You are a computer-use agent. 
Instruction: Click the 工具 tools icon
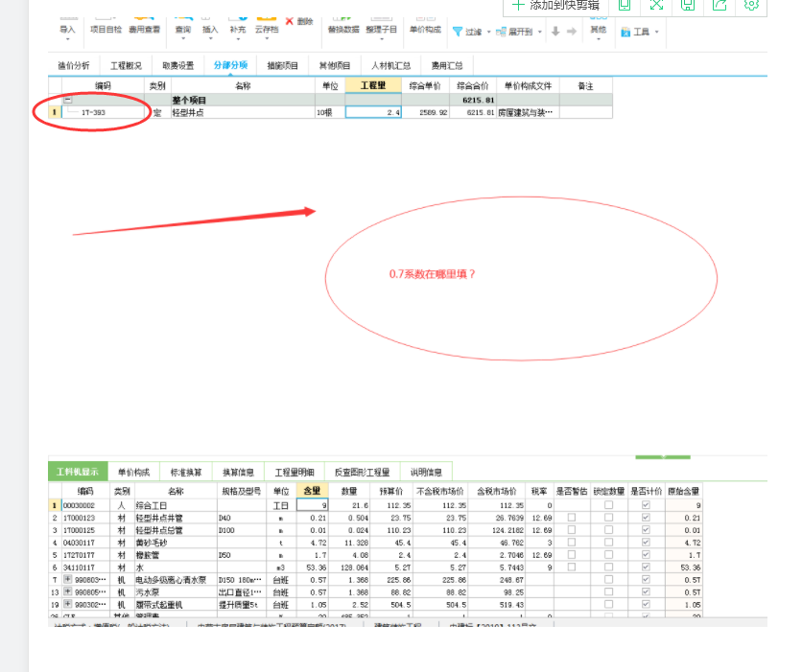pyautogui.click(x=625, y=33)
